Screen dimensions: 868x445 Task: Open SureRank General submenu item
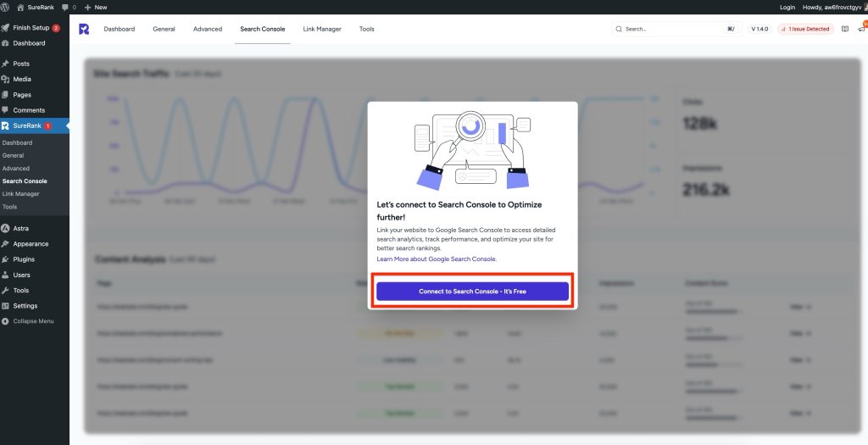pyautogui.click(x=13, y=155)
